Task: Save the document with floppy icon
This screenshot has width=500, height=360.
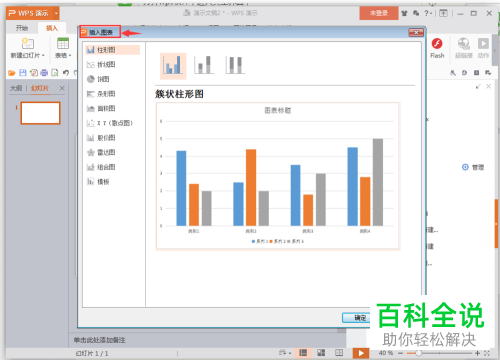Action: click(x=23, y=73)
